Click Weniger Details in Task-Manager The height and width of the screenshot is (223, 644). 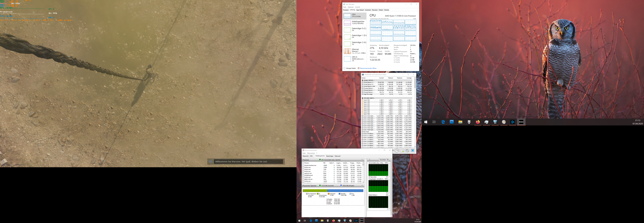click(351, 68)
